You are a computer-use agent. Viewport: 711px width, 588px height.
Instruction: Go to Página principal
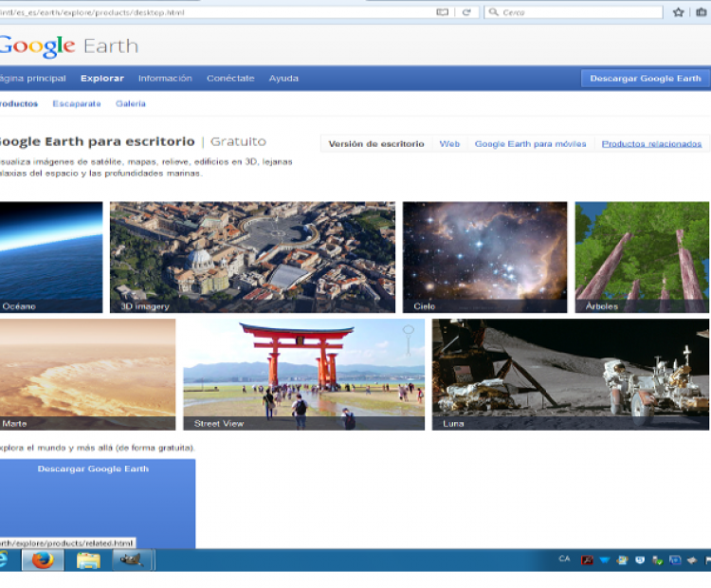(32, 78)
